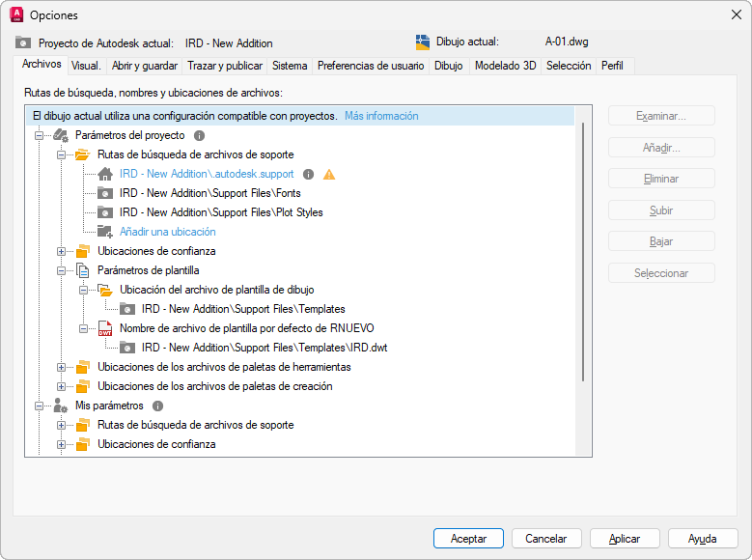Click the DWT file icon
The image size is (752, 560).
coord(105,328)
